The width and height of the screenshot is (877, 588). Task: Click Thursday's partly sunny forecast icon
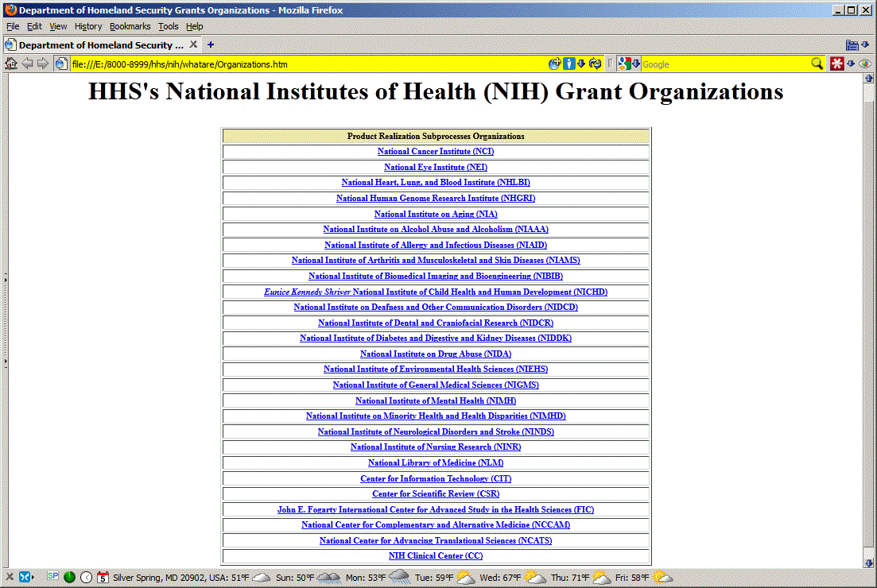[601, 578]
